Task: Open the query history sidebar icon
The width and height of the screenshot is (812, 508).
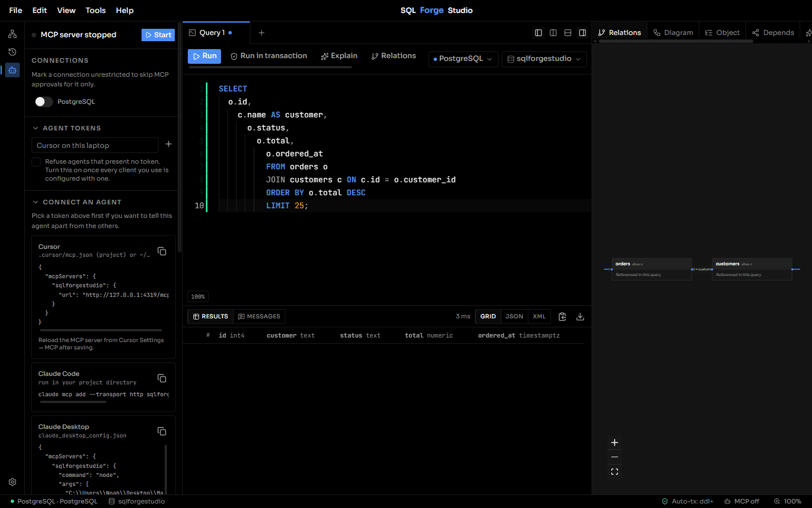Action: coord(12,52)
